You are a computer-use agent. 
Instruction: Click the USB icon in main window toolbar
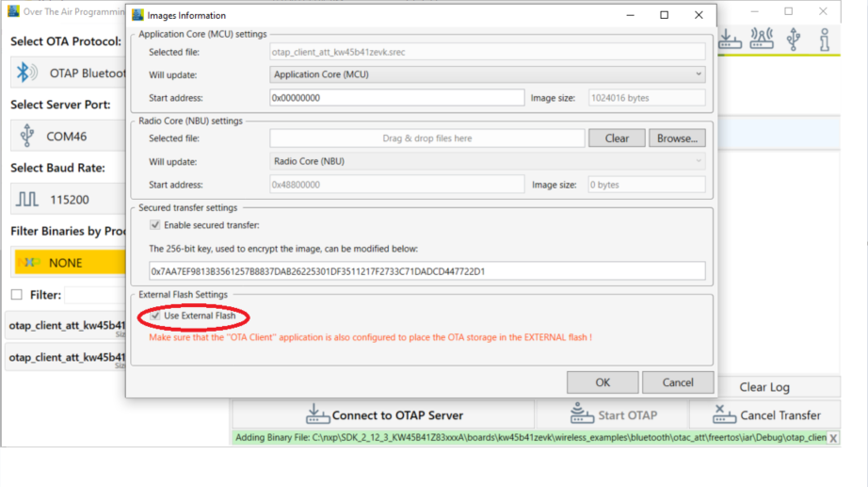coord(794,40)
